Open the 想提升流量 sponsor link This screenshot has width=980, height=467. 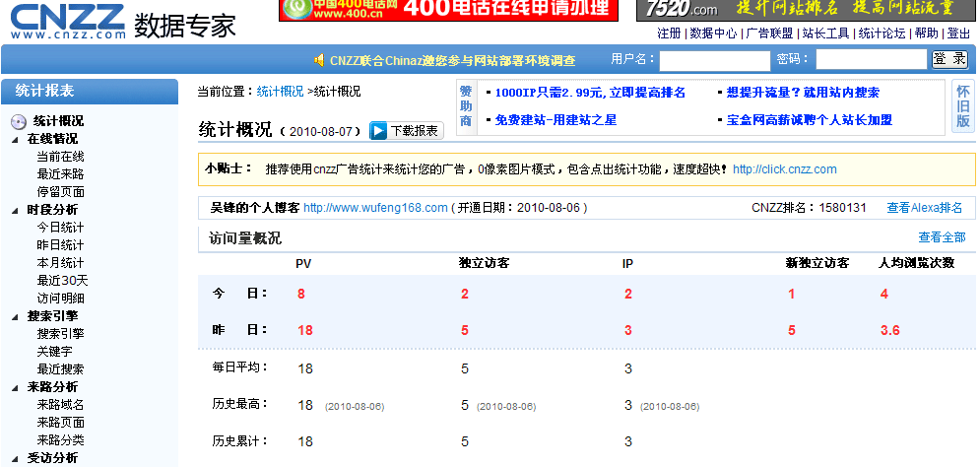[803, 93]
